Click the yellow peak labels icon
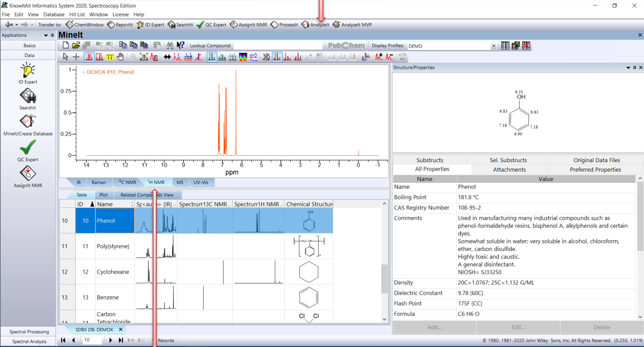 click(x=110, y=57)
